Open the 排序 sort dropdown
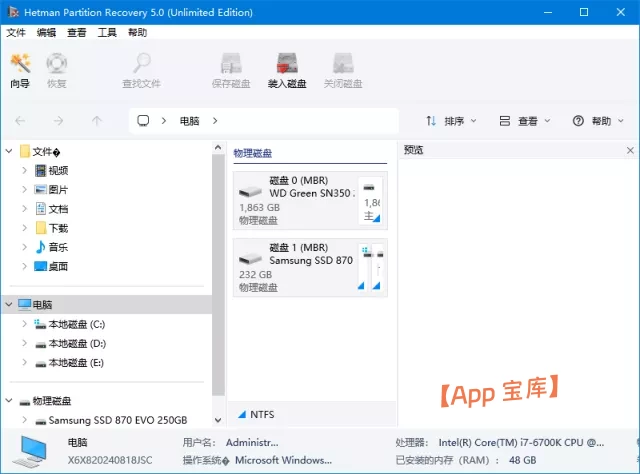Image resolution: width=640 pixels, height=474 pixels. pyautogui.click(x=451, y=121)
